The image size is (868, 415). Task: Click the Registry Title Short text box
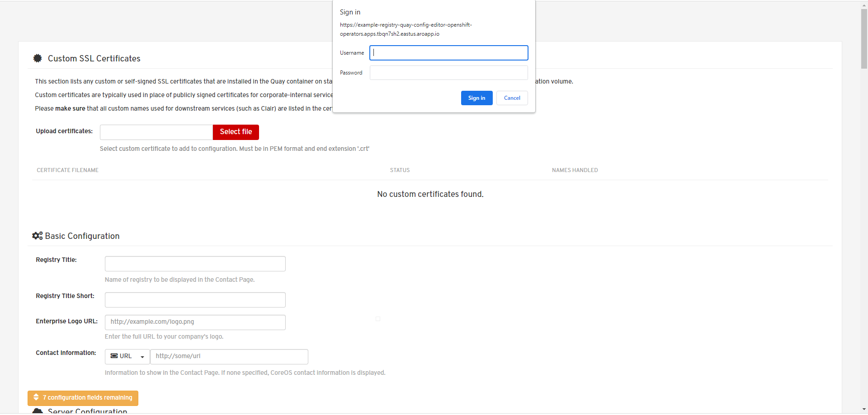pyautogui.click(x=195, y=299)
